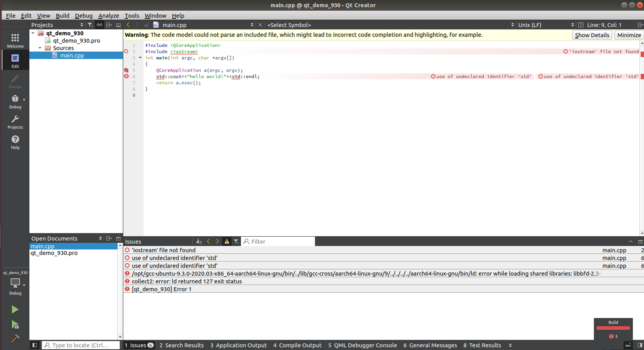The image size is (644, 350).
Task: Click the filter tree icon in Projects pane
Action: [x=90, y=25]
